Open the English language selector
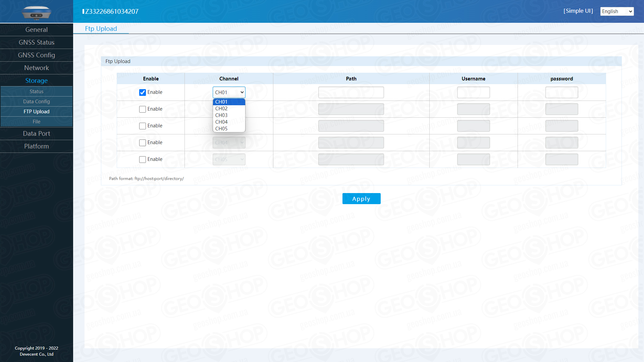Image resolution: width=644 pixels, height=362 pixels. [617, 11]
